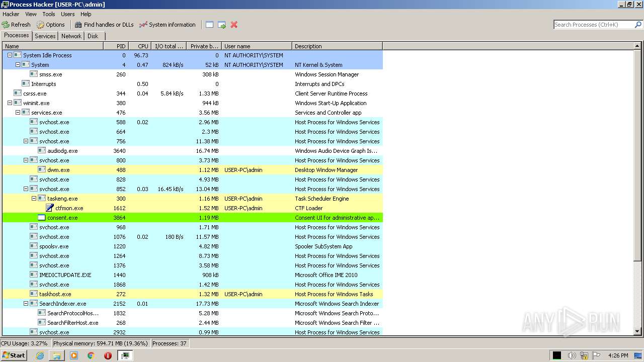The image size is (644, 362).
Task: Sort by the CPU column header
Action: 140,46
